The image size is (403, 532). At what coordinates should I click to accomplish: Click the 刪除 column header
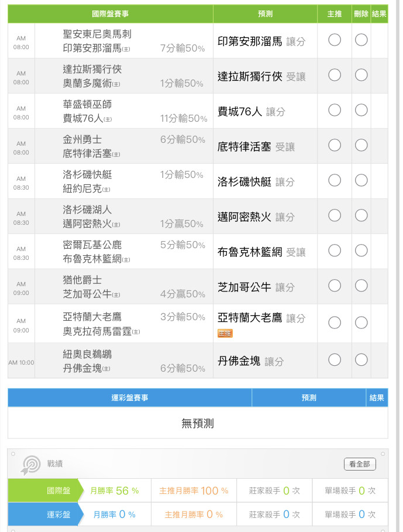(361, 14)
